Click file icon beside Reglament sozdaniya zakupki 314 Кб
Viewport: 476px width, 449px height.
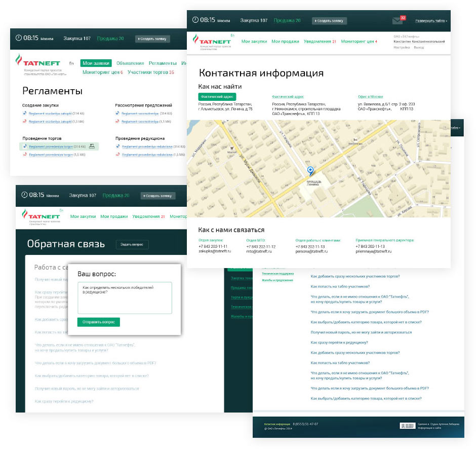[x=25, y=114]
